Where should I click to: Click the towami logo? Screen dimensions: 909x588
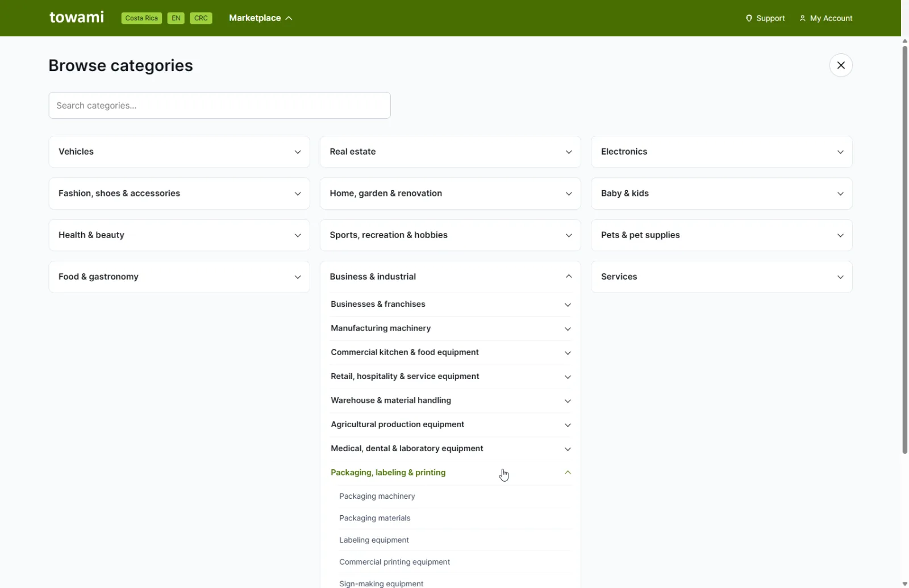77,18
